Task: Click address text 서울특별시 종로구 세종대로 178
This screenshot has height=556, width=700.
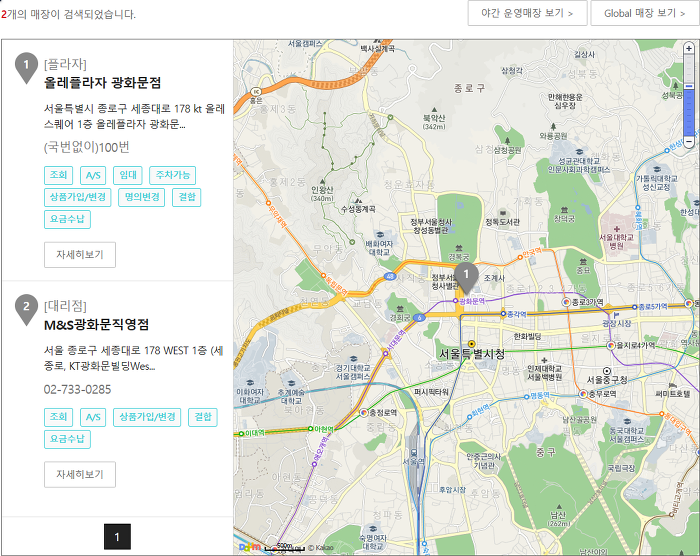Action: [117, 109]
